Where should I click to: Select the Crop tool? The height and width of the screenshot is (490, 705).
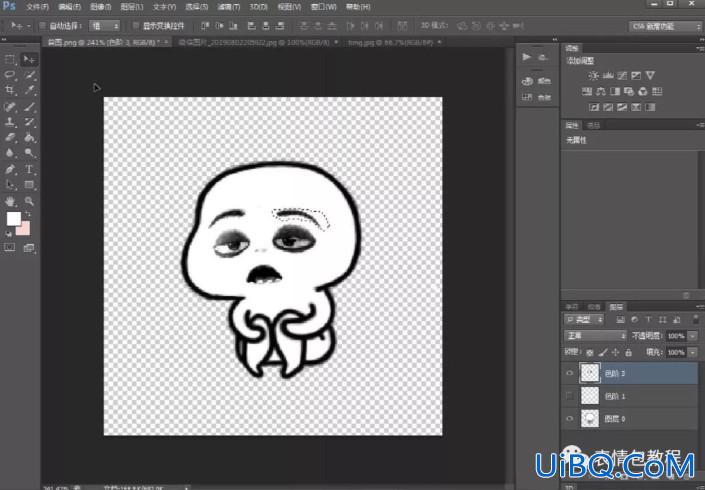click(10, 90)
